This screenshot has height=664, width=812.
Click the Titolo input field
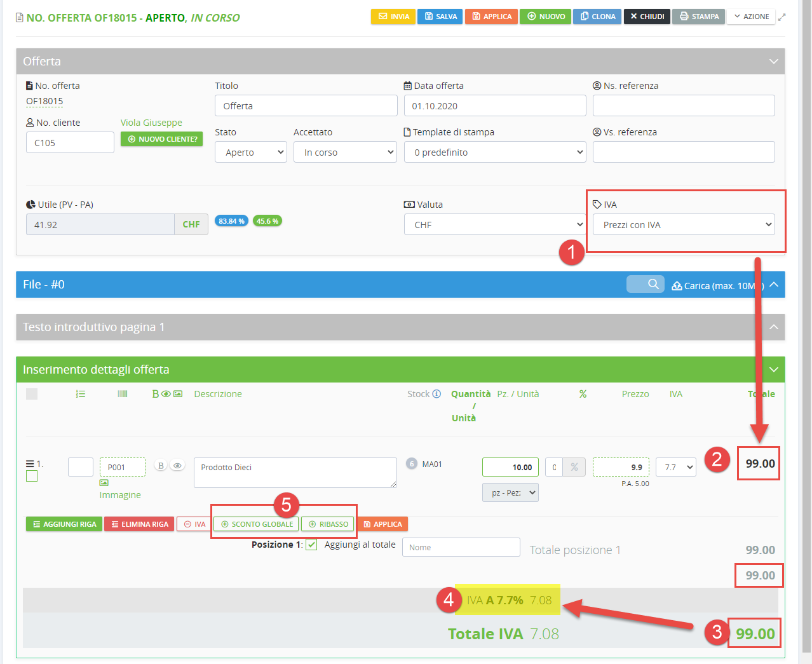coord(306,106)
